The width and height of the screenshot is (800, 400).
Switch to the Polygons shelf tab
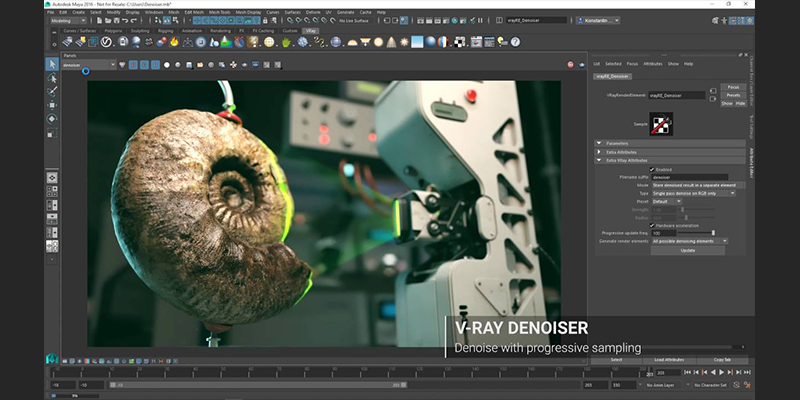pos(113,31)
